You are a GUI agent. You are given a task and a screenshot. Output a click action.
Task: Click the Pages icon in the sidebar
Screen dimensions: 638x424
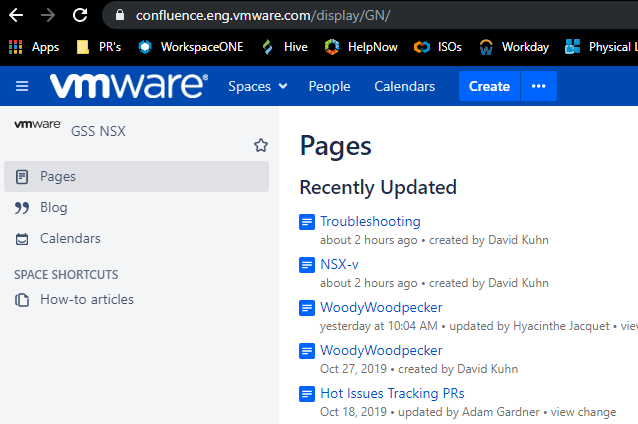(22, 177)
